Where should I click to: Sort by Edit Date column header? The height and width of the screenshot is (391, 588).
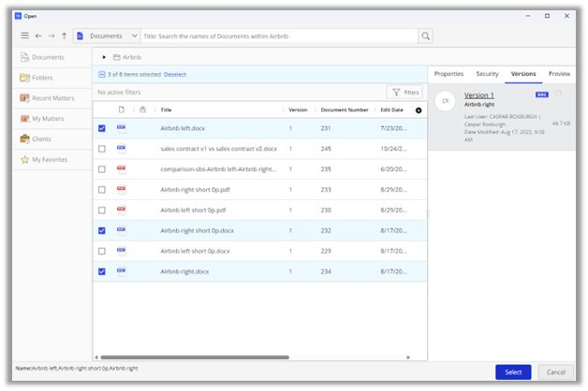click(391, 109)
